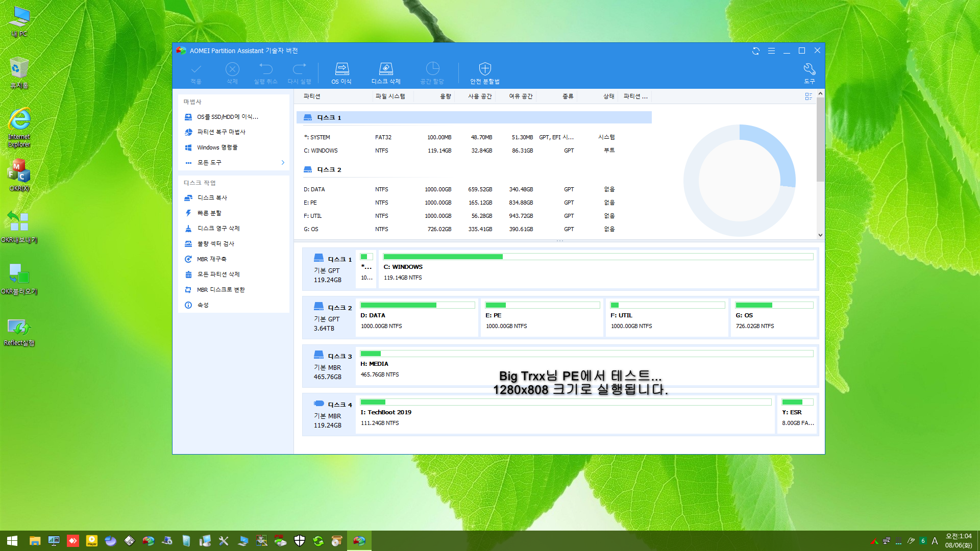Click MBR 재구축 sidebar option
Screen dimensions: 980x551
[211, 259]
